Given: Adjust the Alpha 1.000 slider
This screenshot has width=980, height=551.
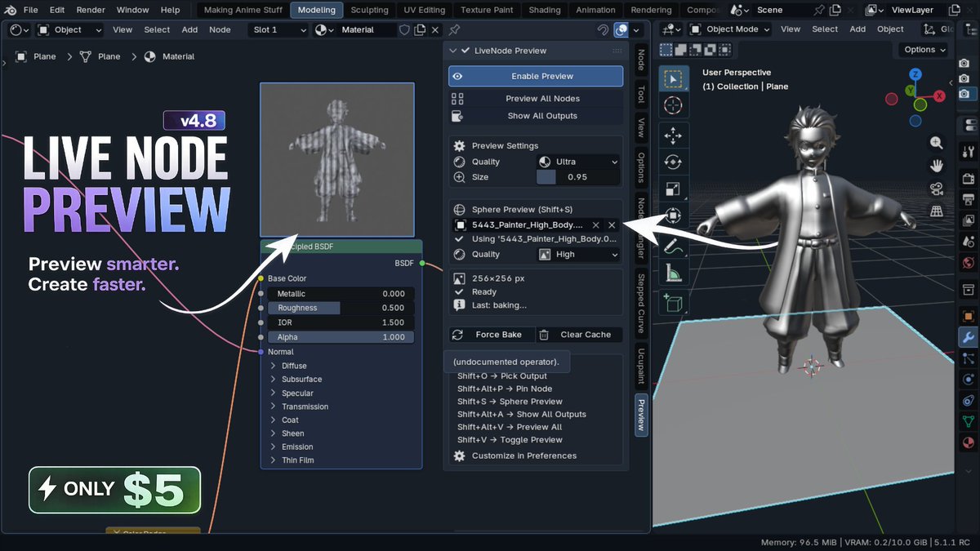Looking at the screenshot, I should coord(341,337).
